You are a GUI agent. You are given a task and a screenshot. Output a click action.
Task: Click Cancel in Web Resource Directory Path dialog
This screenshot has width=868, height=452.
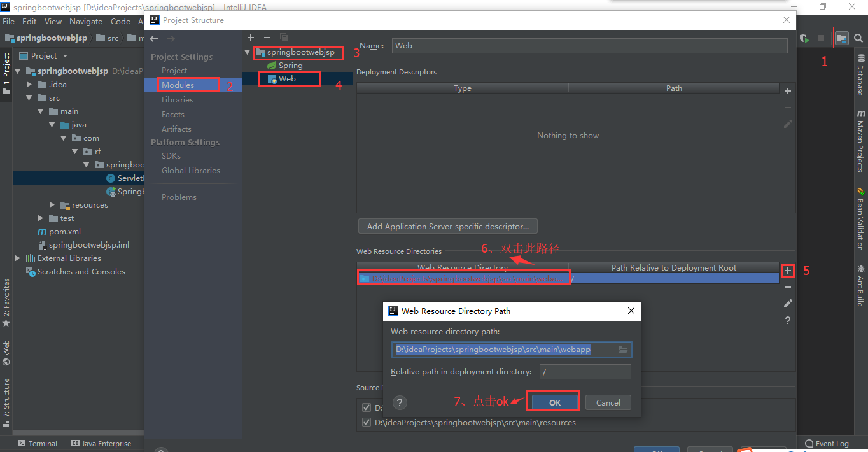(x=608, y=402)
